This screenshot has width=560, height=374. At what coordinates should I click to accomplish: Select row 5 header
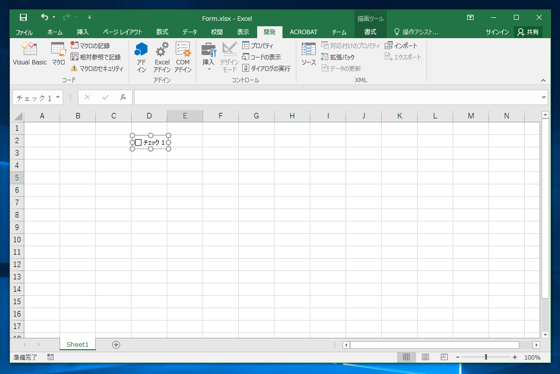point(17,178)
